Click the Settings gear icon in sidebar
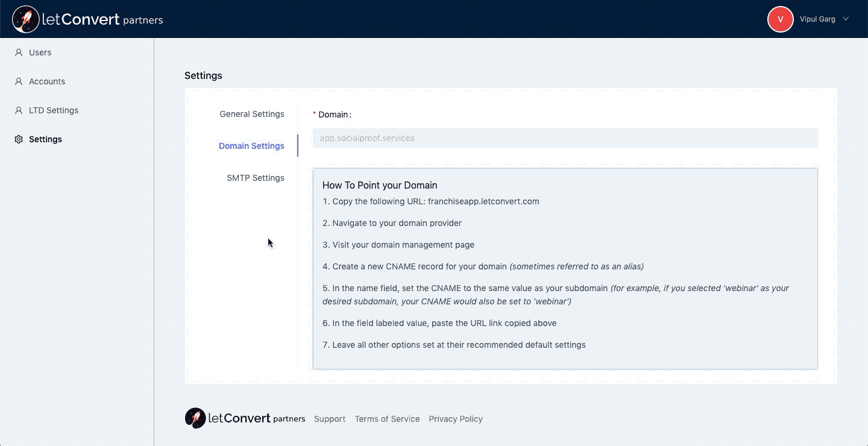The width and height of the screenshot is (868, 446). click(x=19, y=139)
